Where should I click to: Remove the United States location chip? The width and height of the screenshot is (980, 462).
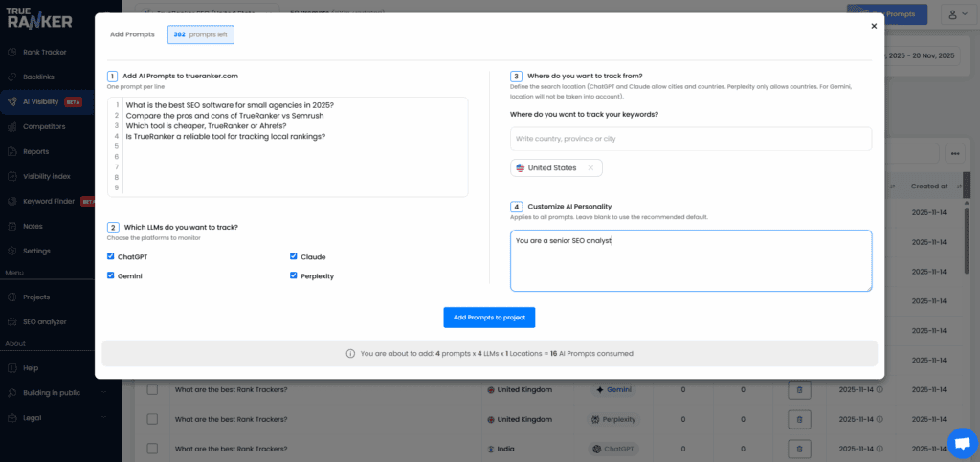[x=590, y=168]
